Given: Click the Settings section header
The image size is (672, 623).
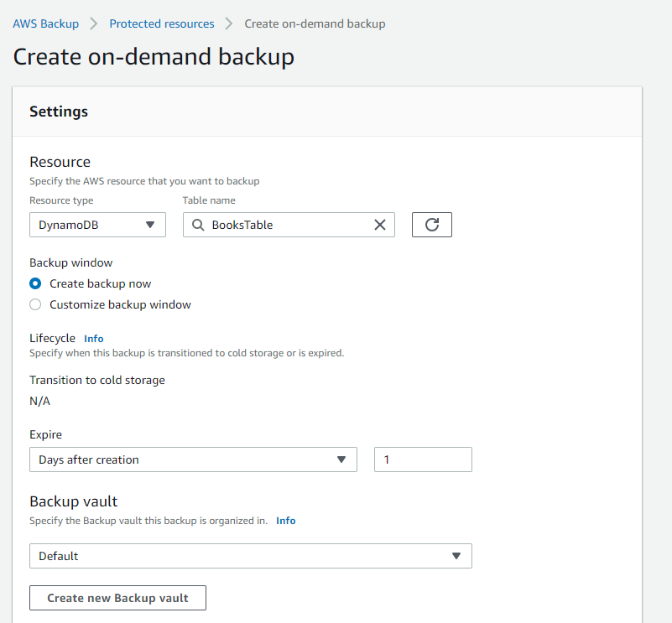Looking at the screenshot, I should point(58,111).
